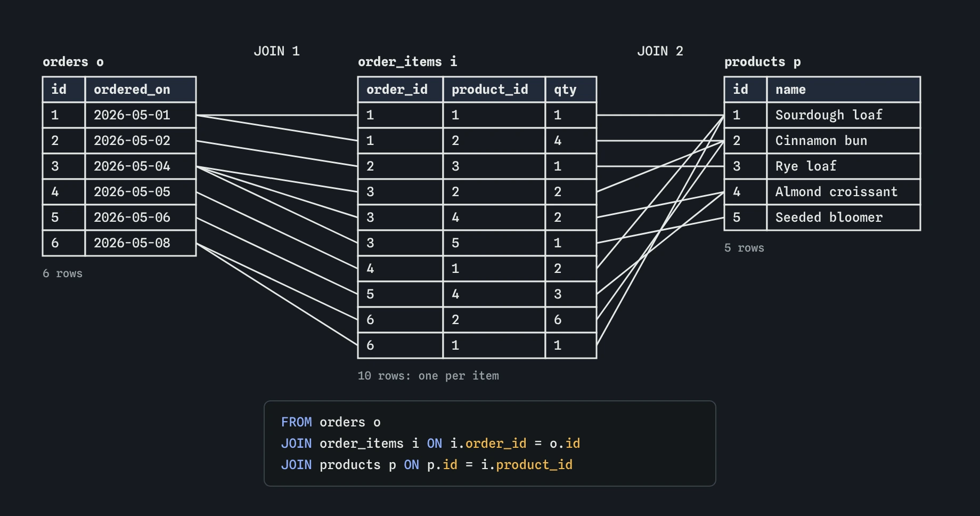This screenshot has width=980, height=516.
Task: Select the date cell 2026-05-02
Action: [x=141, y=141]
